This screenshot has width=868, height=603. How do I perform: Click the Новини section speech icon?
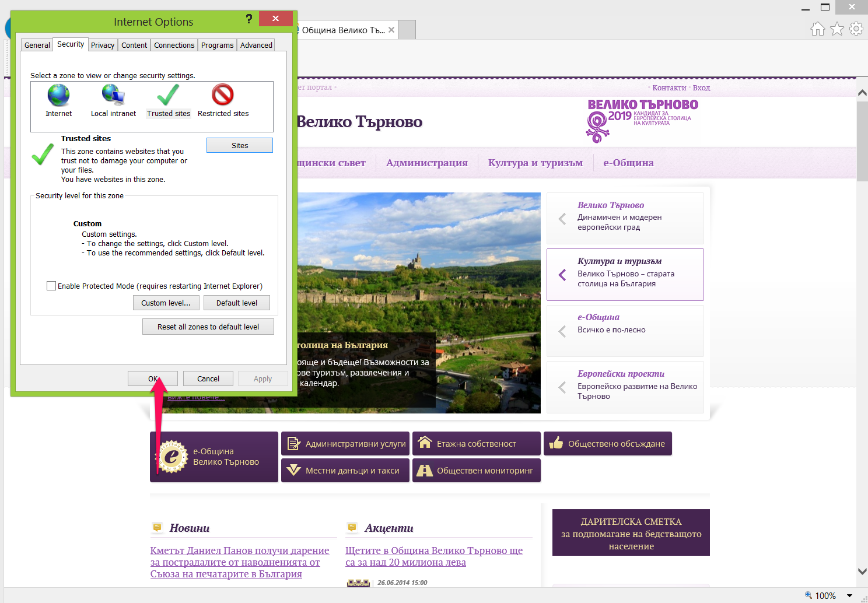(157, 527)
